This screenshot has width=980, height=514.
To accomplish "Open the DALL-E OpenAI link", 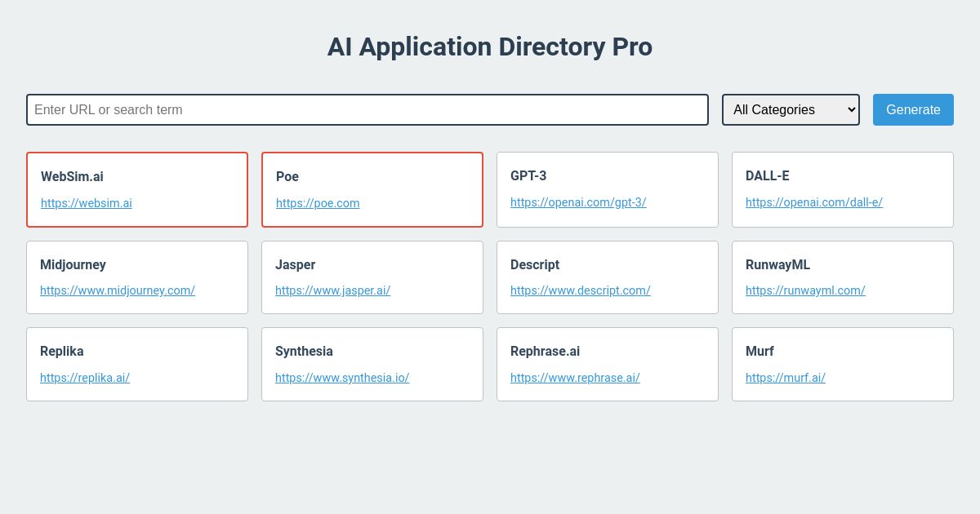I will [813, 202].
